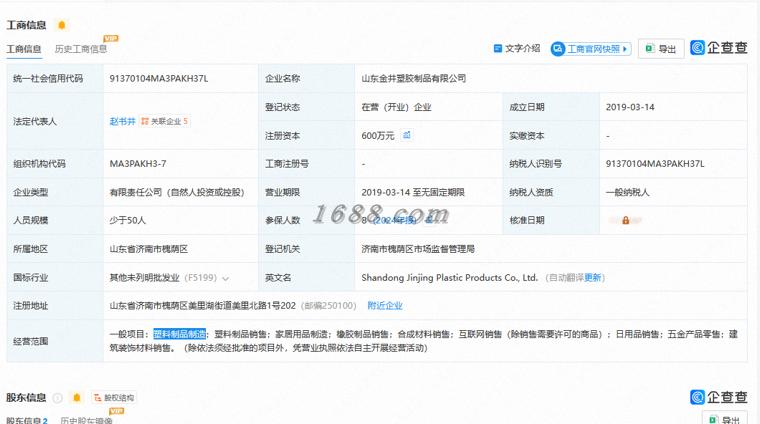This screenshot has height=424, width=760.
Task: Switch to the 工商信息 tab
Action: 24,49
